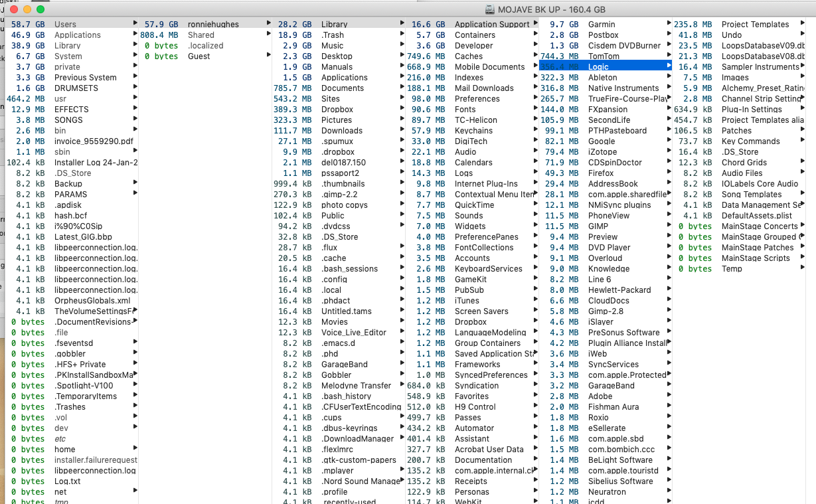Expand arrow next to Garmin folder

click(669, 25)
